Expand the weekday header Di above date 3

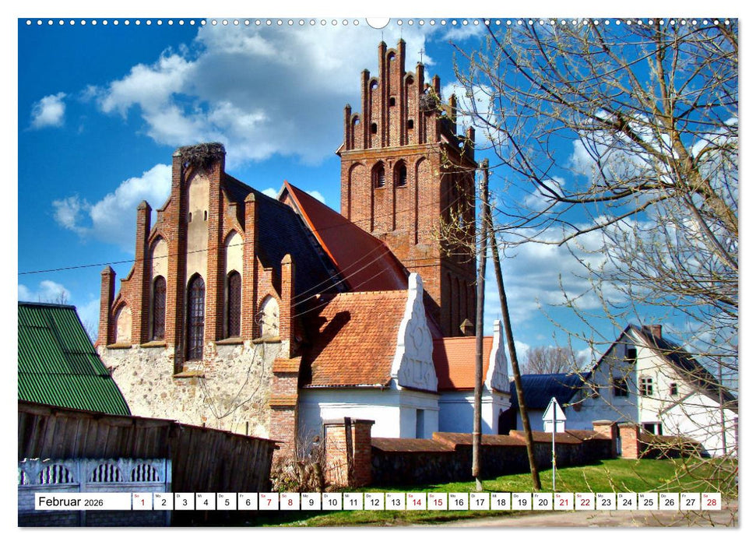click(x=179, y=495)
